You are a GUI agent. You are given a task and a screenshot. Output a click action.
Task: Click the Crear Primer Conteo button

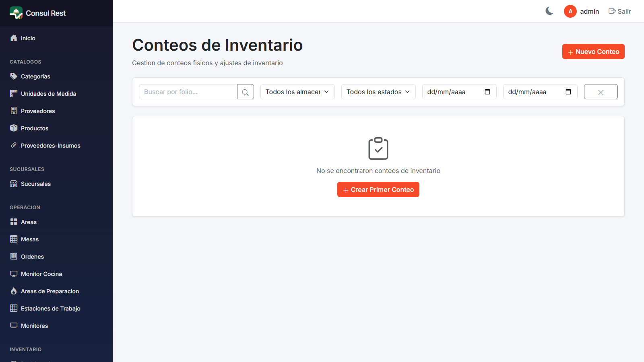coord(378,189)
